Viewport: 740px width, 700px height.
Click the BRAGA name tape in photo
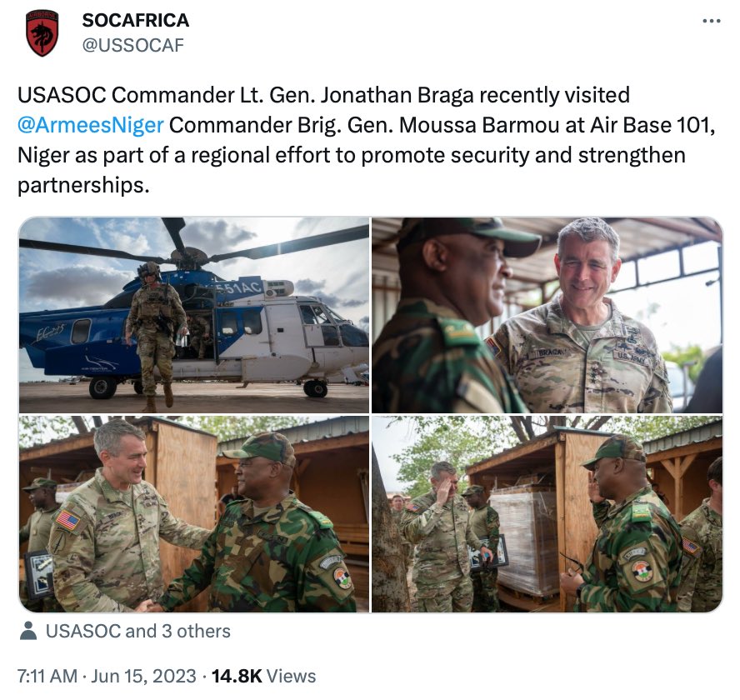pos(551,352)
